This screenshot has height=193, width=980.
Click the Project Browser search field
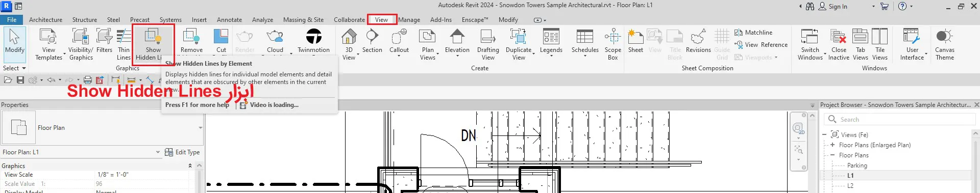click(x=900, y=119)
